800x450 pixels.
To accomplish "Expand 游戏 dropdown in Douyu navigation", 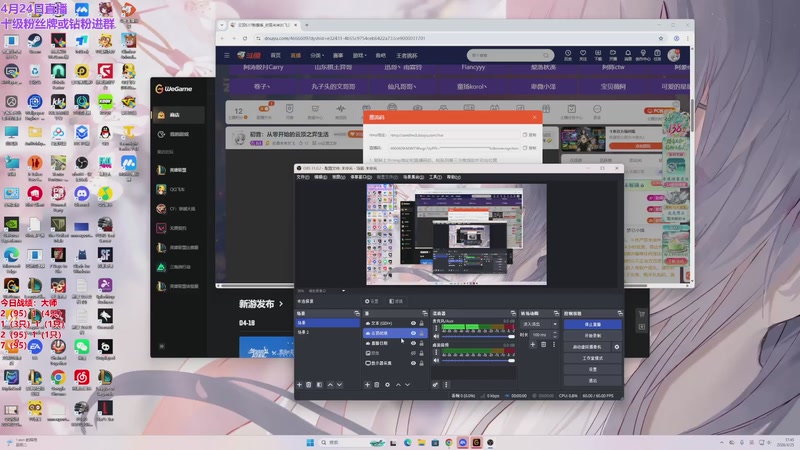I will [x=359, y=55].
